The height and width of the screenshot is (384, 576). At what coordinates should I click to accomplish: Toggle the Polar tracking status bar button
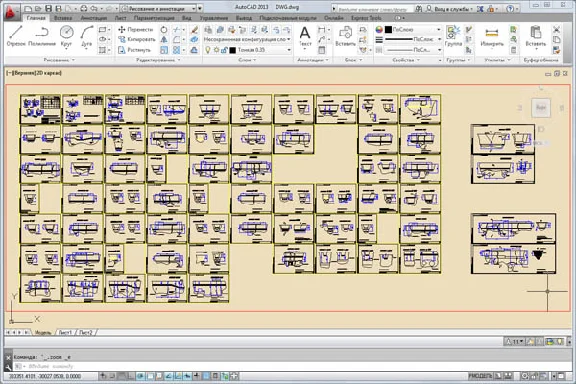[x=140, y=376]
